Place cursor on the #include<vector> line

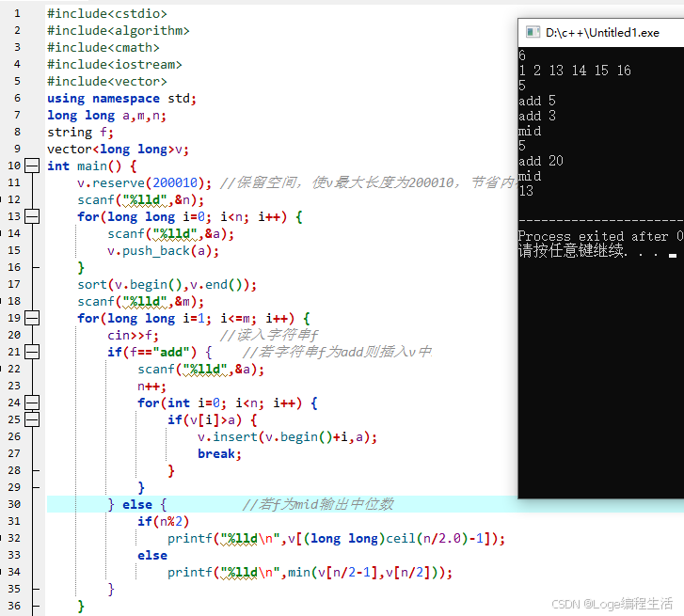(x=106, y=82)
